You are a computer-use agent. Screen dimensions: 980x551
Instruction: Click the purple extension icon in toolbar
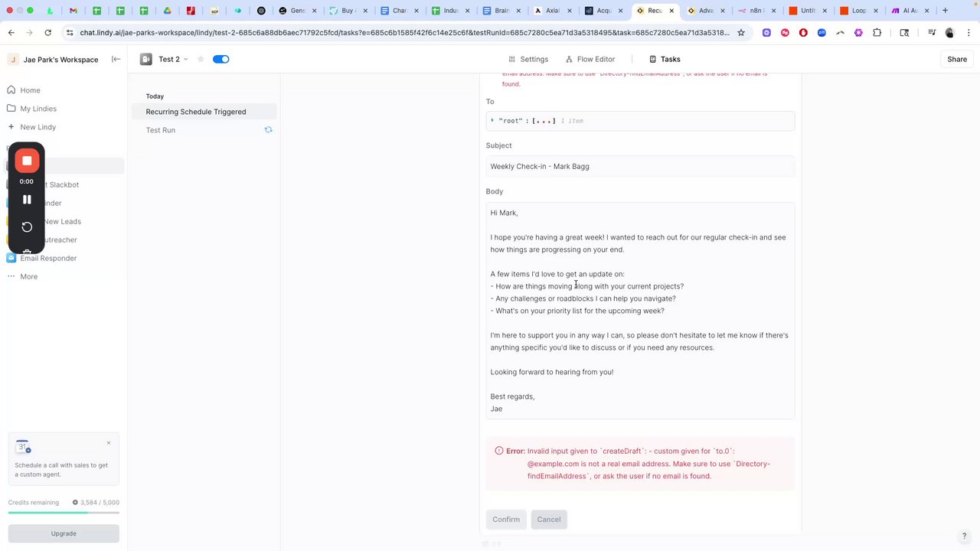pyautogui.click(x=858, y=33)
